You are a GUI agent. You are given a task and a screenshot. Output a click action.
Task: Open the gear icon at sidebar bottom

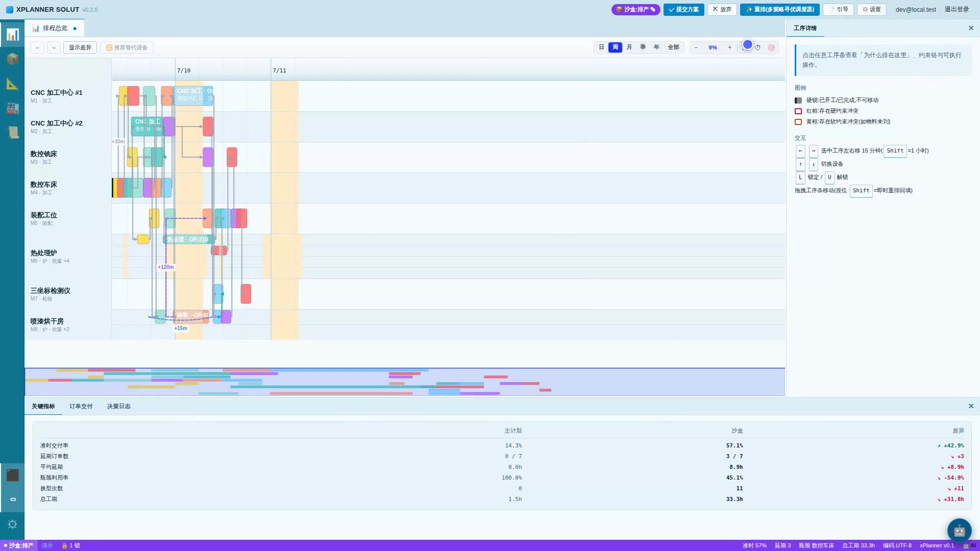pyautogui.click(x=12, y=524)
